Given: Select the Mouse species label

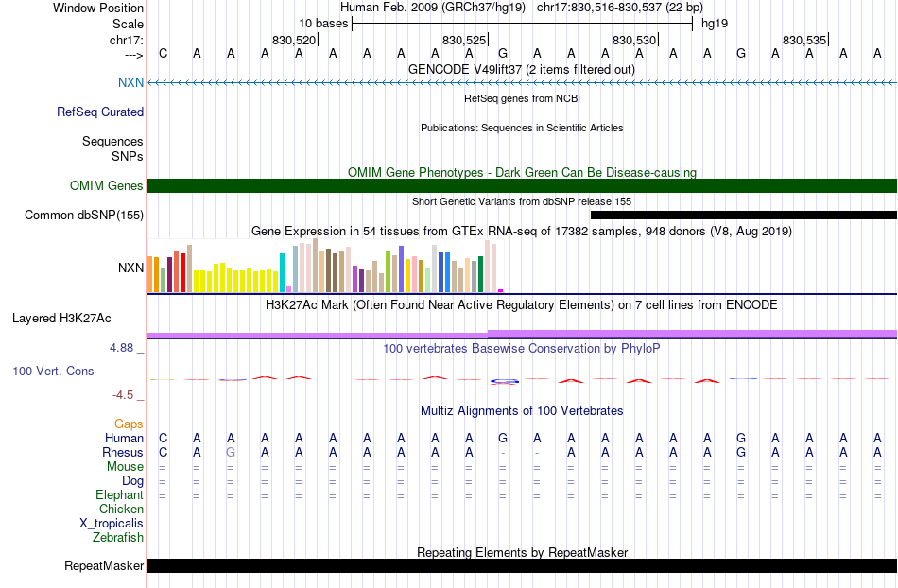Looking at the screenshot, I should (125, 467).
